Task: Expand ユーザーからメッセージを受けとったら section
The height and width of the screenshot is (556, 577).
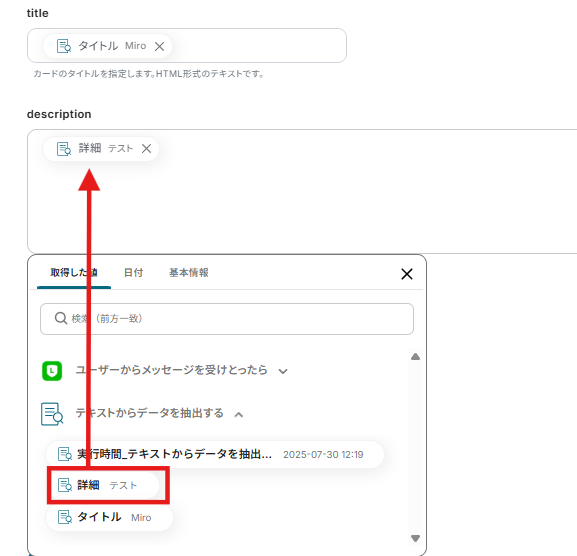Action: (x=283, y=371)
